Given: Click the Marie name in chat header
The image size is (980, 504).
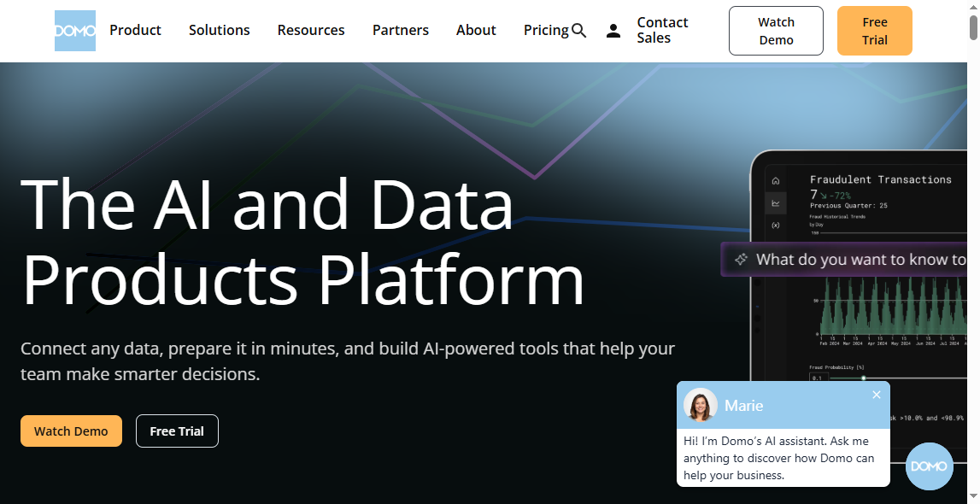Looking at the screenshot, I should tap(743, 405).
